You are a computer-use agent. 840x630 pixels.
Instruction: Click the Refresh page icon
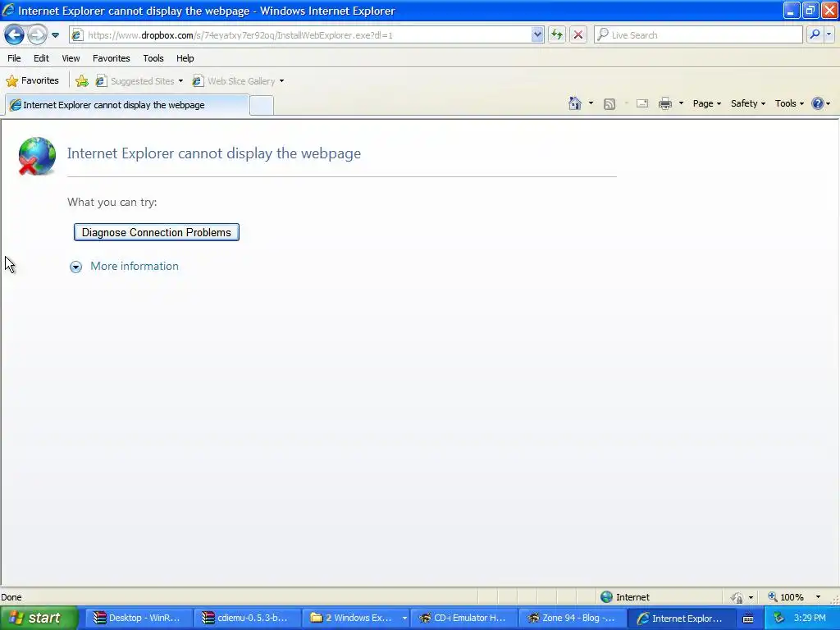(557, 35)
